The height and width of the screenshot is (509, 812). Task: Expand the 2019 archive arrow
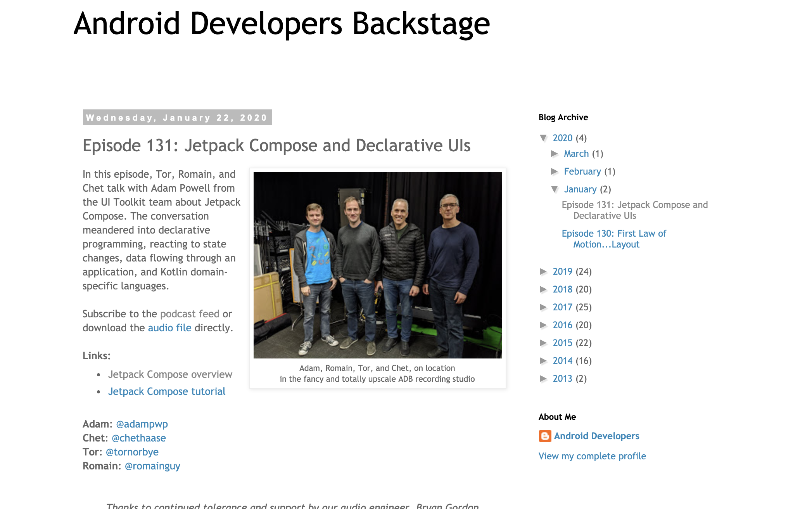(543, 272)
